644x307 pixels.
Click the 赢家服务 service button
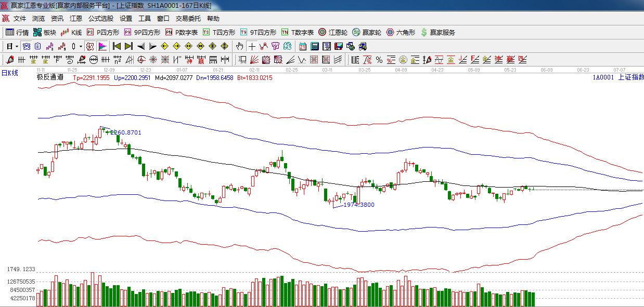point(437,32)
